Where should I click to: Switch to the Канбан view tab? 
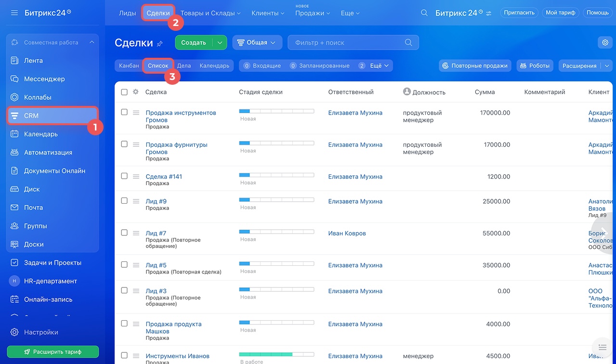tap(129, 66)
